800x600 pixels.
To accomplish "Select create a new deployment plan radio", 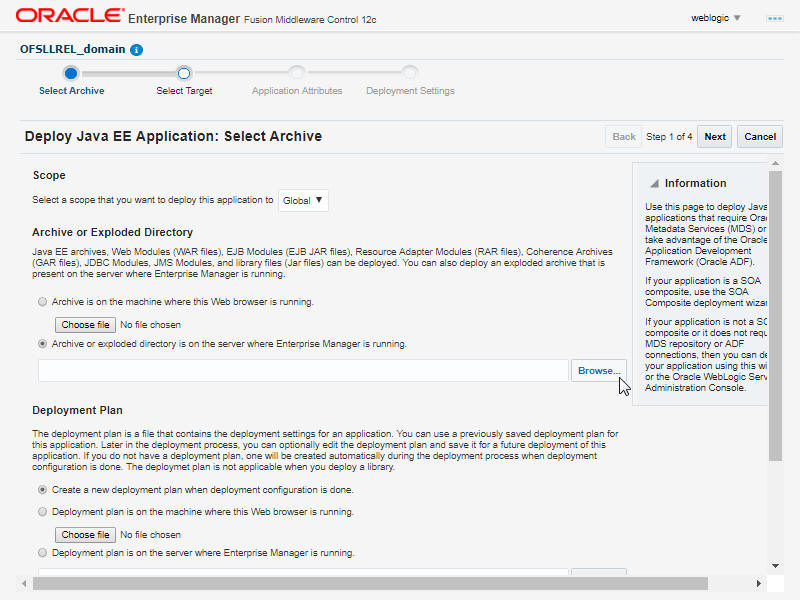I will click(42, 490).
